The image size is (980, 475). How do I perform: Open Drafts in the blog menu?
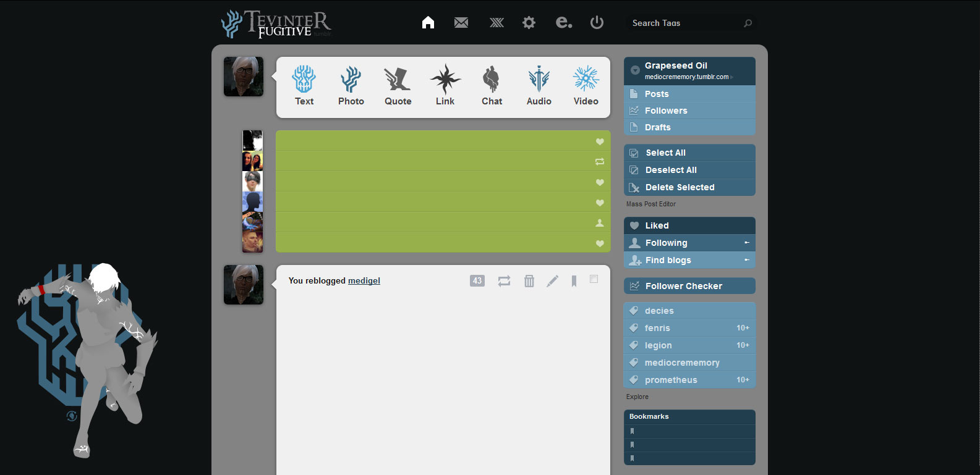click(x=689, y=127)
